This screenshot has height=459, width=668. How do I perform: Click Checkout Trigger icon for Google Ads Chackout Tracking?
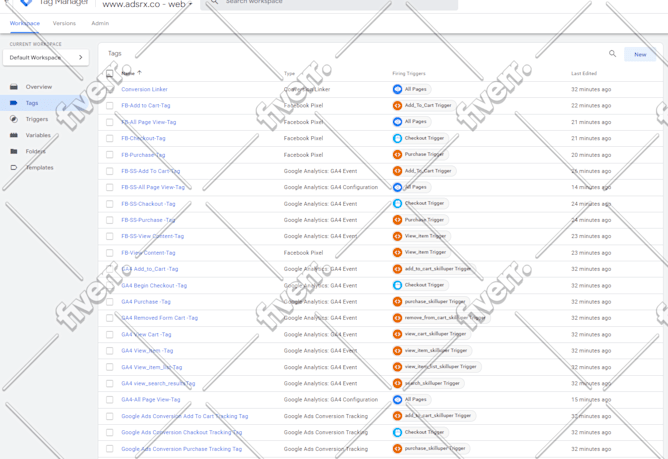[397, 432]
